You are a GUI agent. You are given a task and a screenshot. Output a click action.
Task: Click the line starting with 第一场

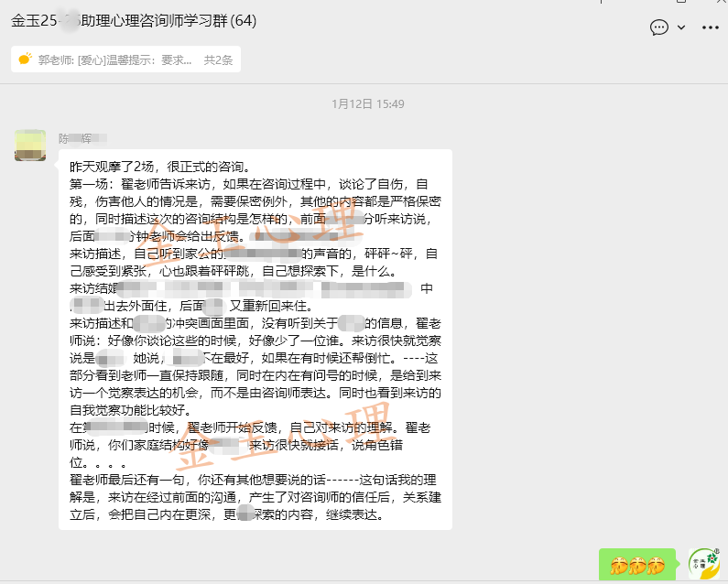pyautogui.click(x=247, y=184)
